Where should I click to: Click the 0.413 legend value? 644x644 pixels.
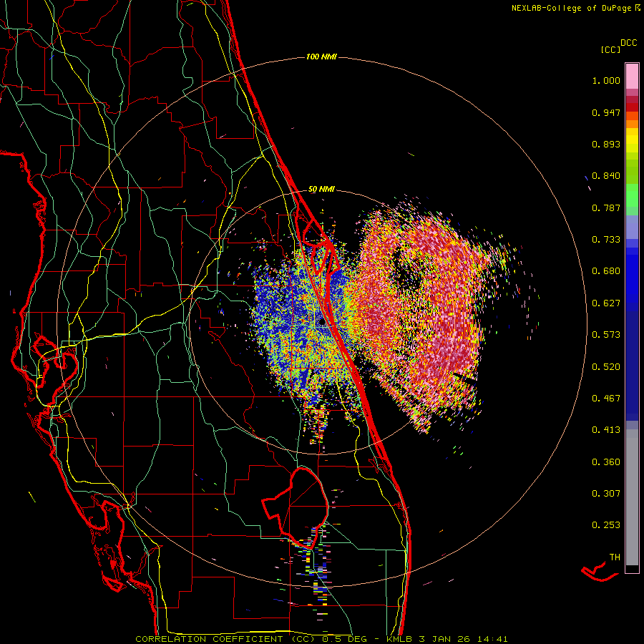(606, 430)
